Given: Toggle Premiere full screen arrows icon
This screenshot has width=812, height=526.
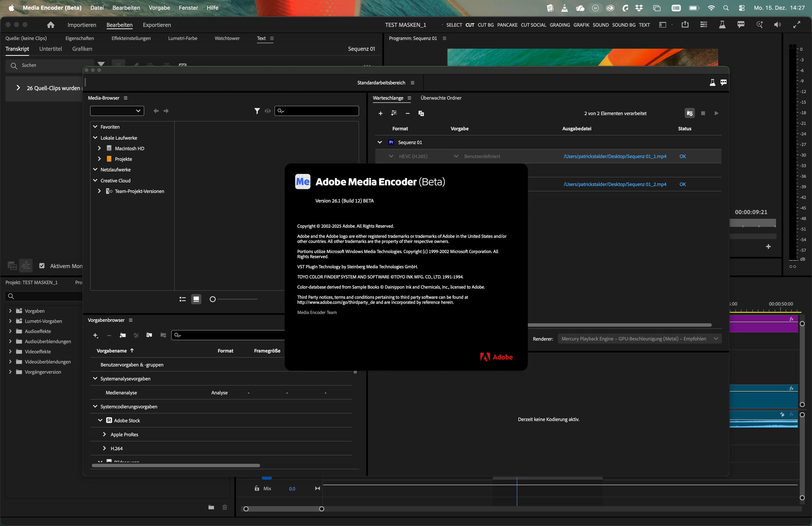Looking at the screenshot, I should click(x=797, y=25).
